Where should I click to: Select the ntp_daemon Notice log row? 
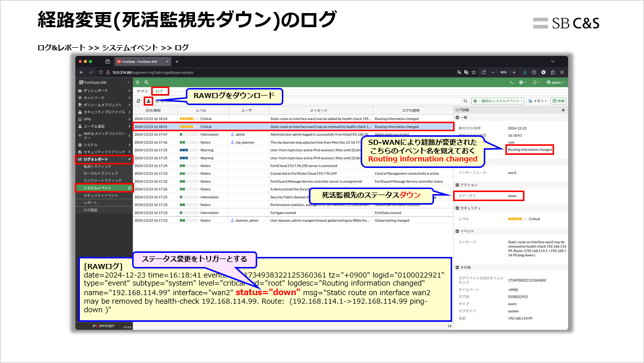293,142
